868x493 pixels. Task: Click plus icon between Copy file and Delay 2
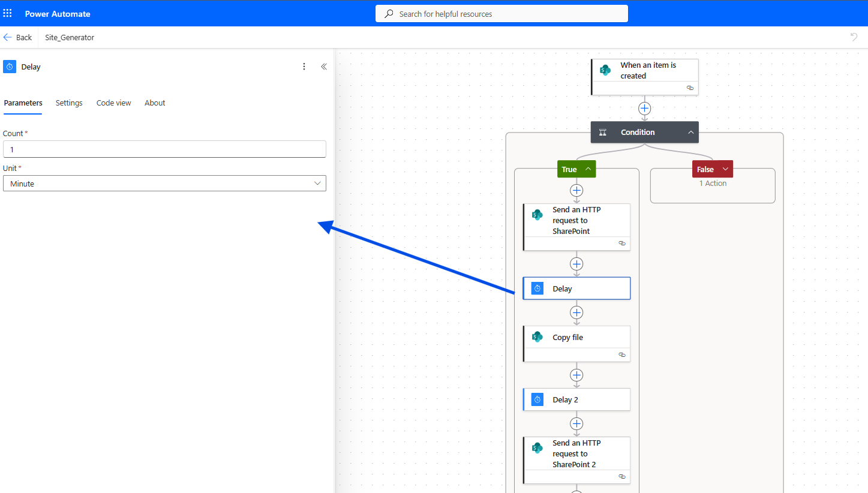coord(576,375)
